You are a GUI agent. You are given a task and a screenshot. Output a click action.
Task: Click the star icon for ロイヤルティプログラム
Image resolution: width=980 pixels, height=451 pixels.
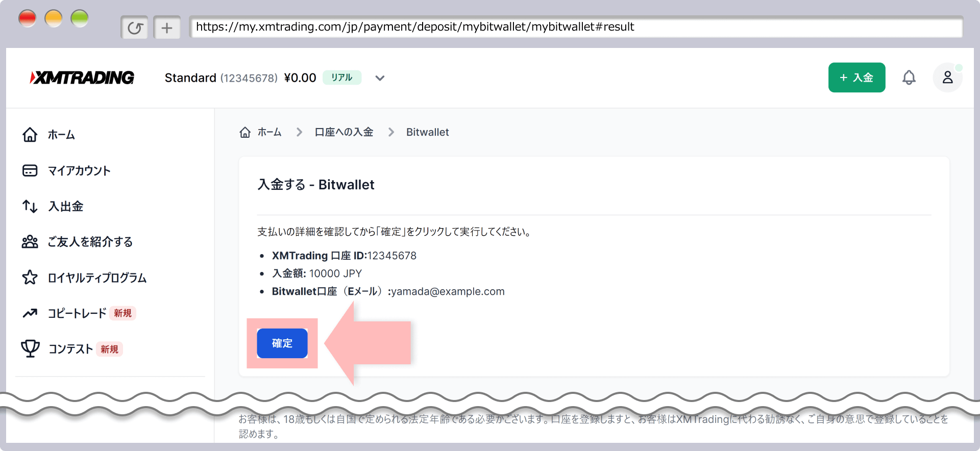[30, 278]
